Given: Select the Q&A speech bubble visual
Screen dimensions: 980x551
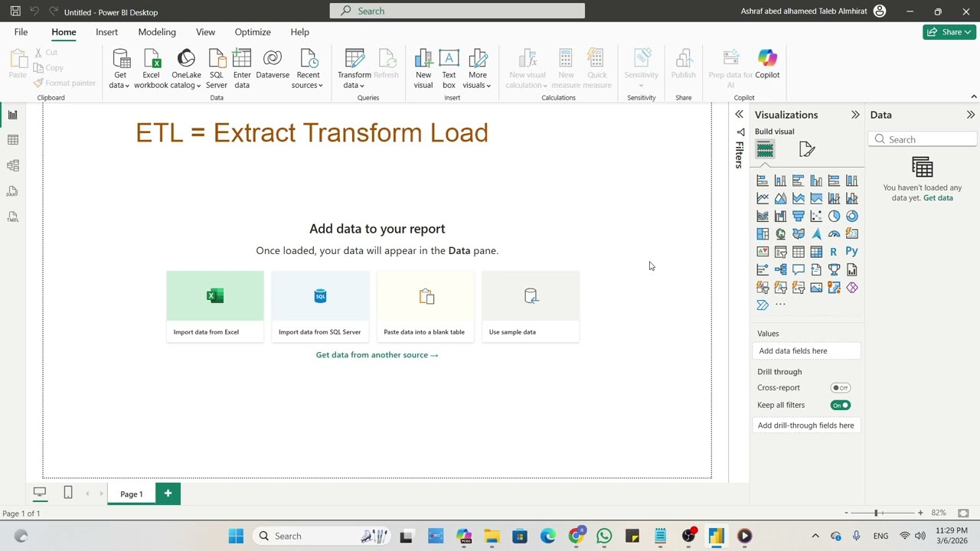Looking at the screenshot, I should [x=799, y=269].
